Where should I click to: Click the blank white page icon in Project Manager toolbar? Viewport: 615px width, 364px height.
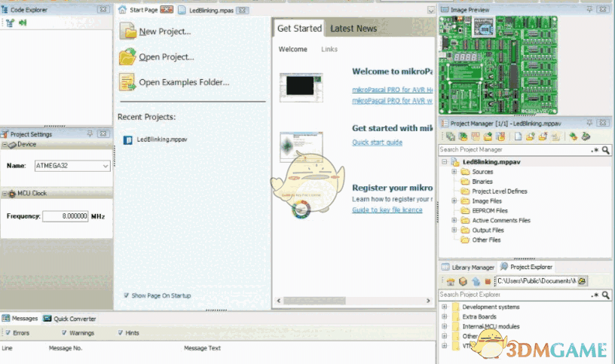(x=518, y=136)
